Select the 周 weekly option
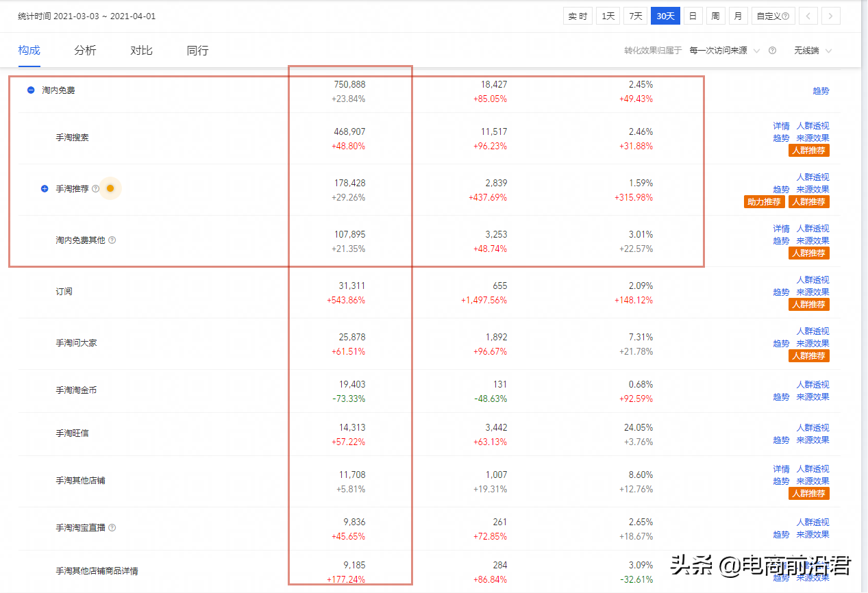This screenshot has width=868, height=593. (x=715, y=15)
